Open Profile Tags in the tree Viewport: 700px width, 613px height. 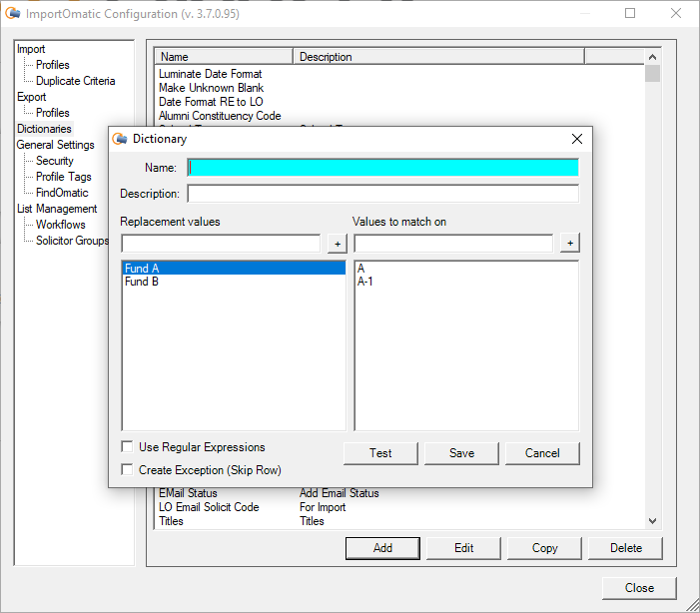(63, 177)
